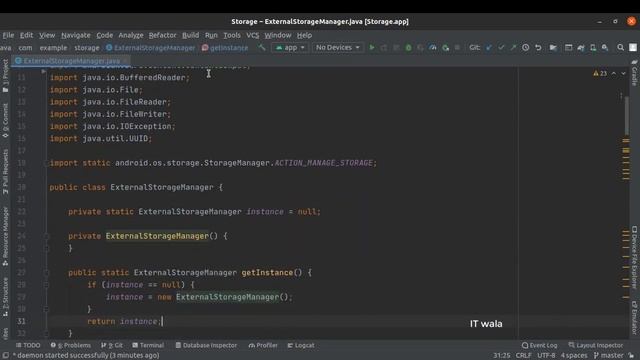The height and width of the screenshot is (360, 640).
Task: Push commits with the Git arrow icon
Action: pyautogui.click(x=513, y=48)
